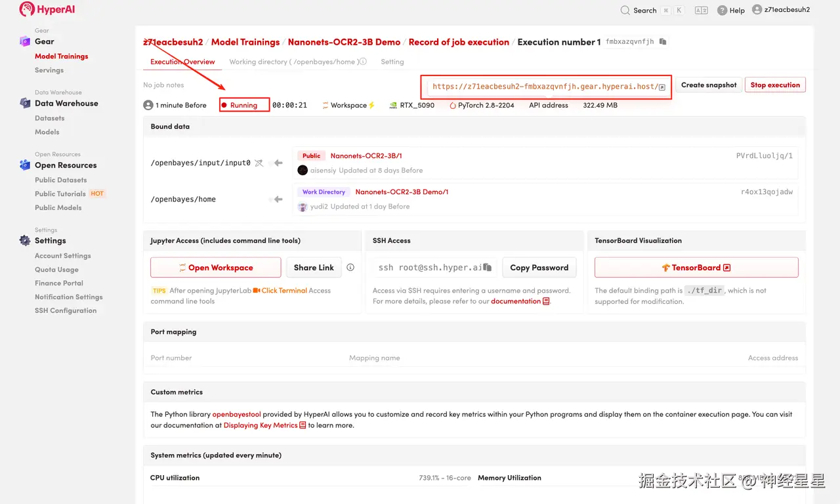Click the Settings section gear icon

[25, 240]
